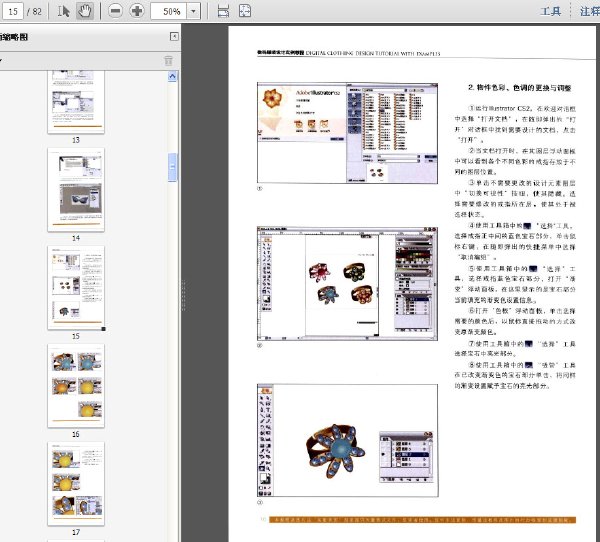Click the thumbnail scrollbar up arrow
Screen dimensions: 600x542
[x=172, y=76]
